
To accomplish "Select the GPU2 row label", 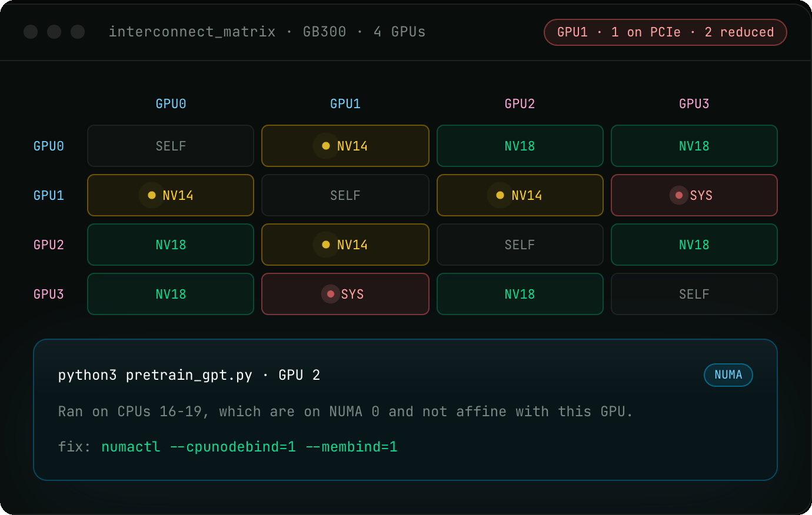I will 49,245.
